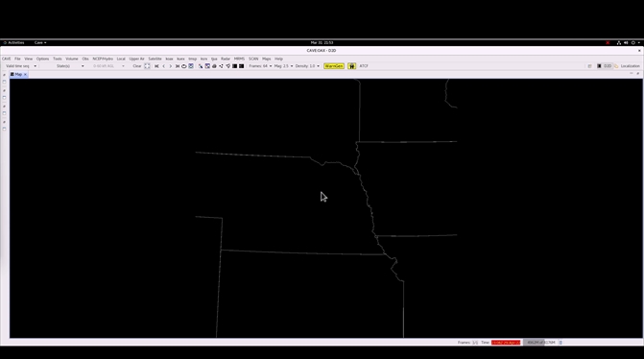Click the yellow WarnGen button
This screenshot has height=359, width=644.
pyautogui.click(x=333, y=66)
